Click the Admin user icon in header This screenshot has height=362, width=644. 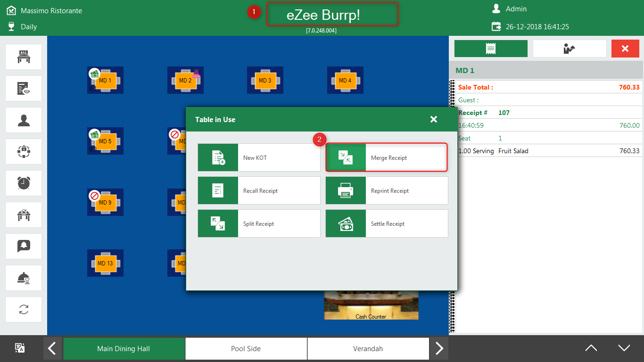[x=496, y=8]
